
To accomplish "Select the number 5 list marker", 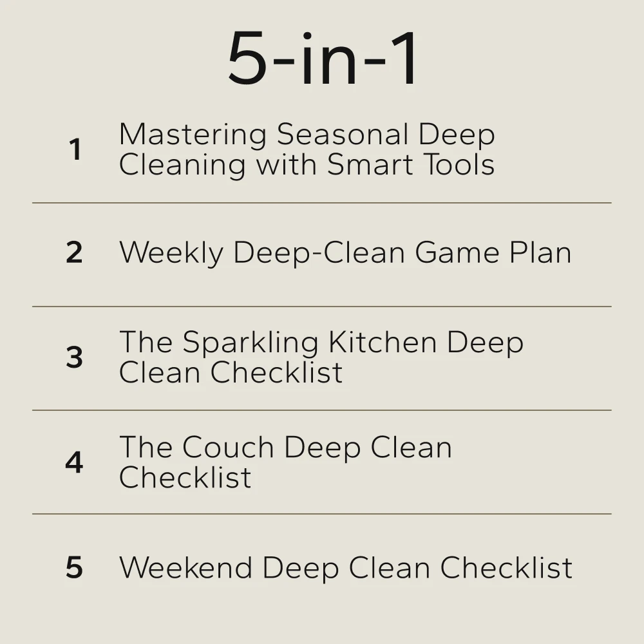I will pyautogui.click(x=74, y=568).
